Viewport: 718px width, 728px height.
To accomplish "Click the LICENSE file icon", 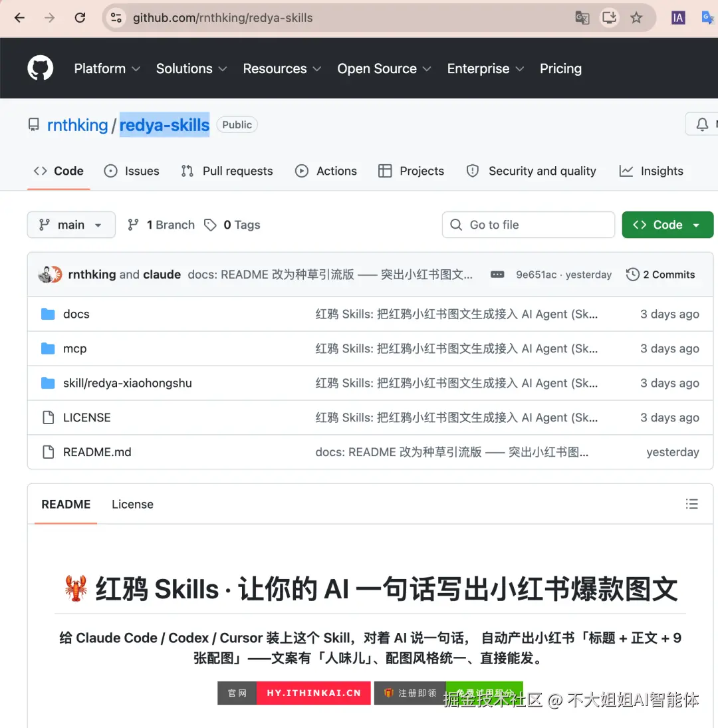I will point(49,418).
